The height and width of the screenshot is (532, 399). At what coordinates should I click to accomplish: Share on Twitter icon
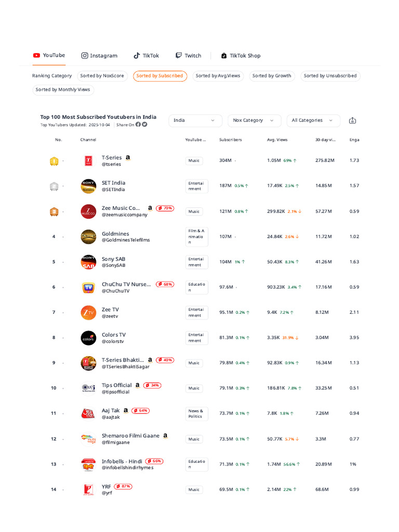pyautogui.click(x=144, y=125)
